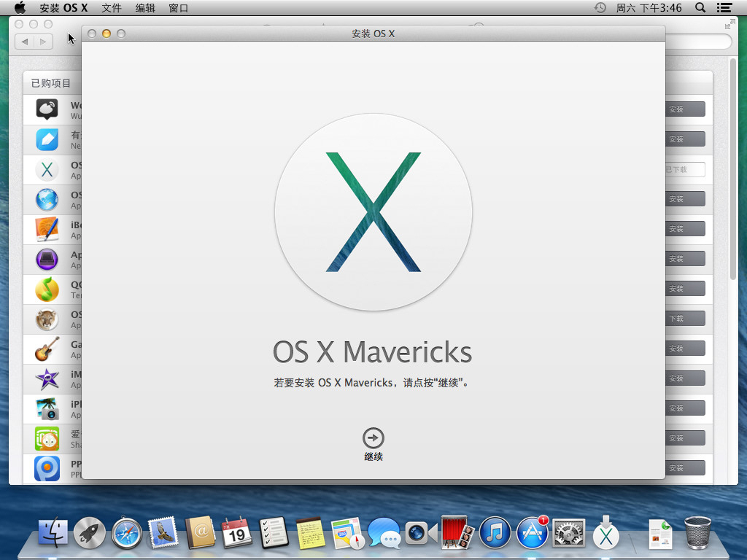747x560 pixels.
Task: Open Calendar from the Dock
Action: coord(237,532)
